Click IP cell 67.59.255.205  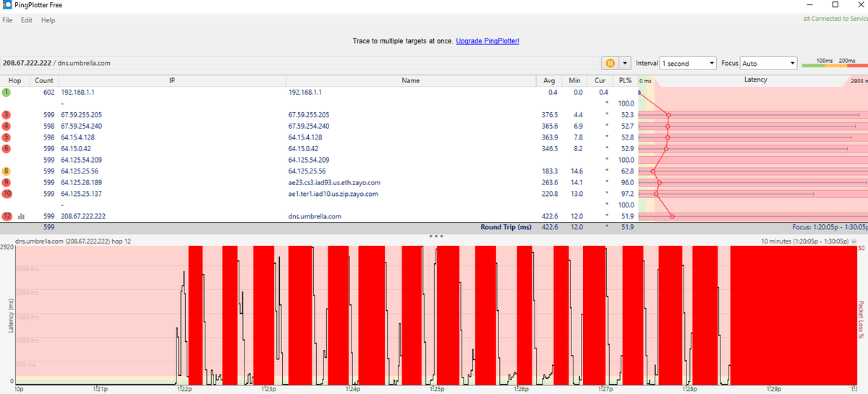click(x=82, y=115)
